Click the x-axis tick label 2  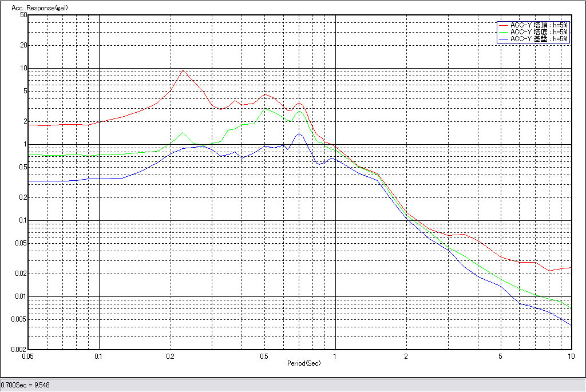click(x=406, y=356)
